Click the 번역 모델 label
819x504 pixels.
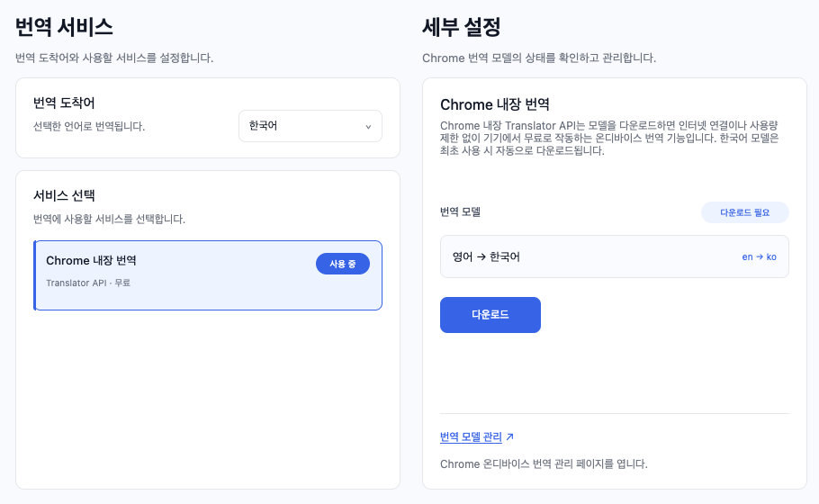[460, 212]
